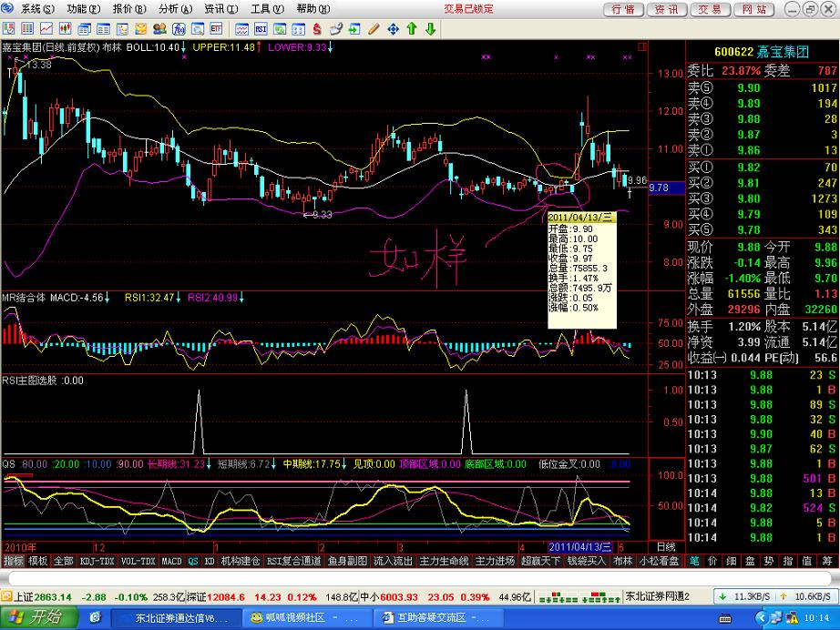Select the 布林 indicator tab
Image resolution: width=840 pixels, height=630 pixels.
coord(622,561)
